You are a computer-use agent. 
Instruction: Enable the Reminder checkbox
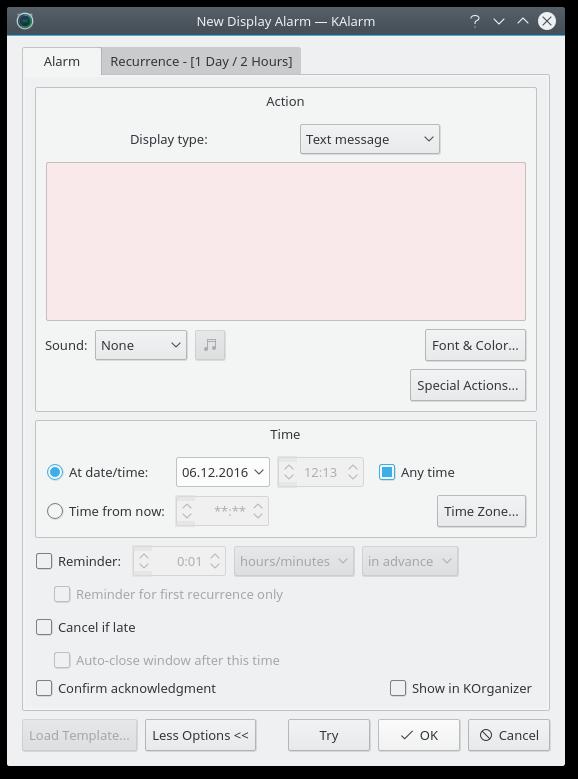[44, 561]
